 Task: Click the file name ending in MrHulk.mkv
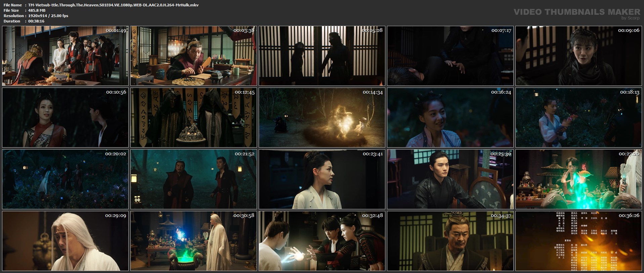(113, 5)
